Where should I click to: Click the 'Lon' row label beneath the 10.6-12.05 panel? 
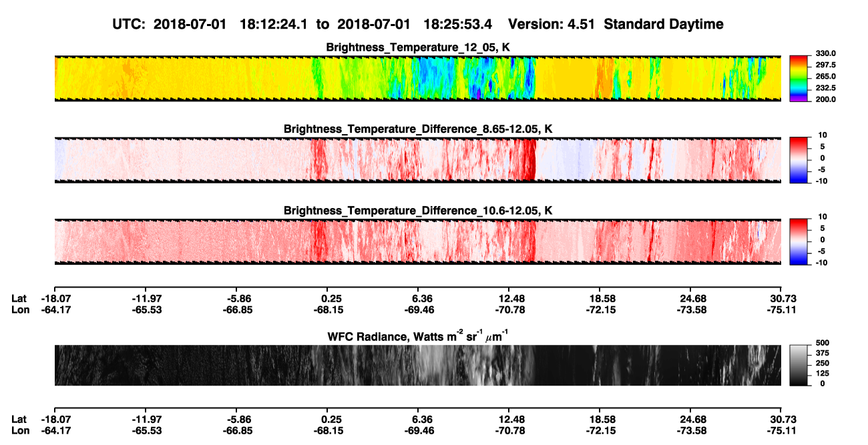coord(21,310)
